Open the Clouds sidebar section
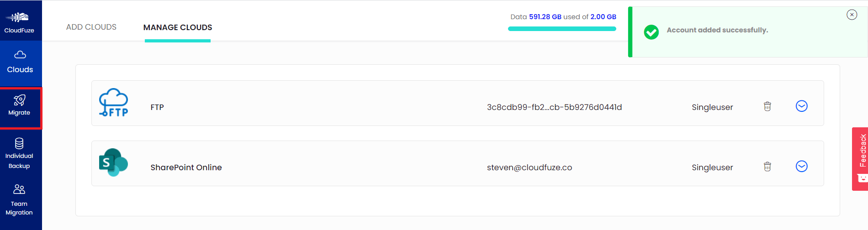Viewport: 868px width, 230px height. point(20,63)
